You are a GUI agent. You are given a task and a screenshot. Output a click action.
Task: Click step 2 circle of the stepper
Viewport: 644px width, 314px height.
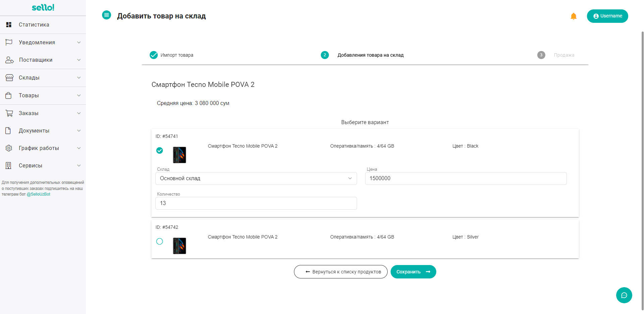pos(325,55)
